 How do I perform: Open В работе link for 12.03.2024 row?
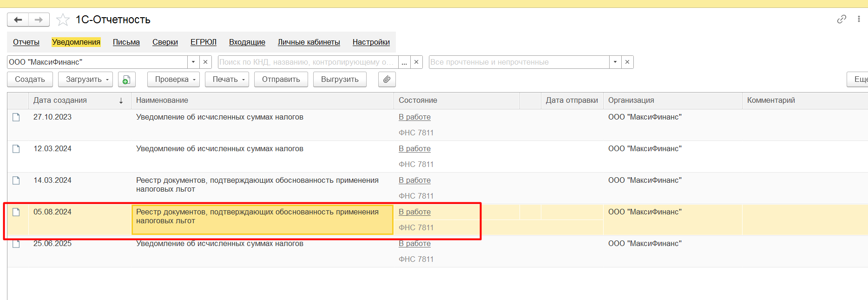coord(414,149)
